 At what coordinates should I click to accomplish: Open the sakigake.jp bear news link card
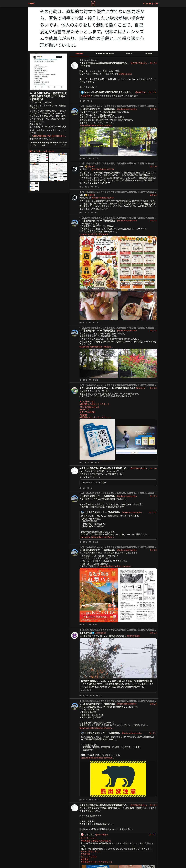click(118, 665)
